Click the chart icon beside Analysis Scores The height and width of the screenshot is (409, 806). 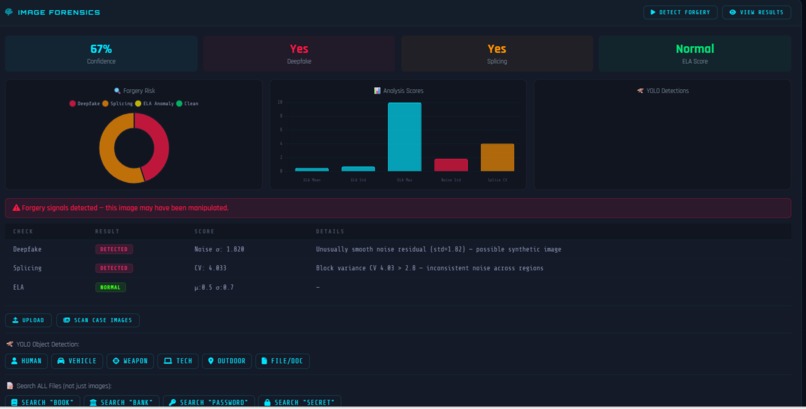click(377, 91)
